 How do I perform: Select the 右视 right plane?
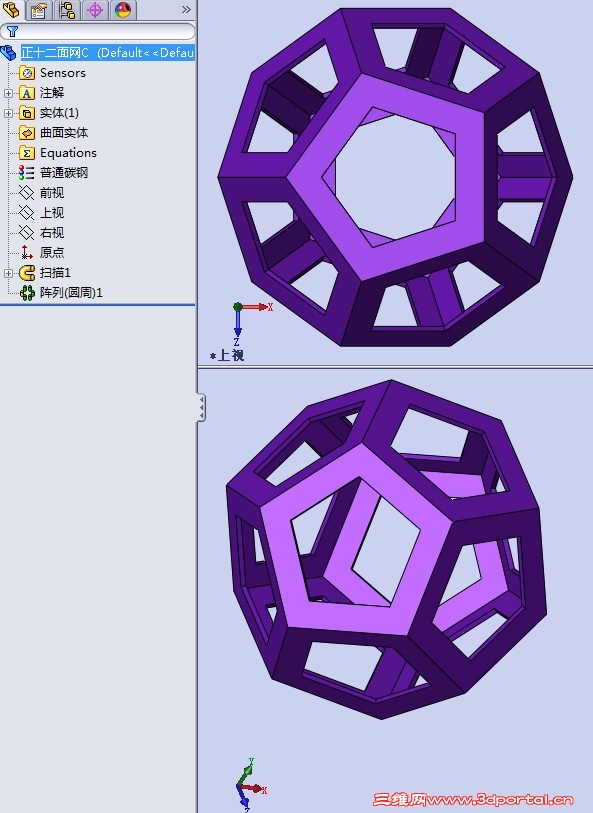[52, 232]
